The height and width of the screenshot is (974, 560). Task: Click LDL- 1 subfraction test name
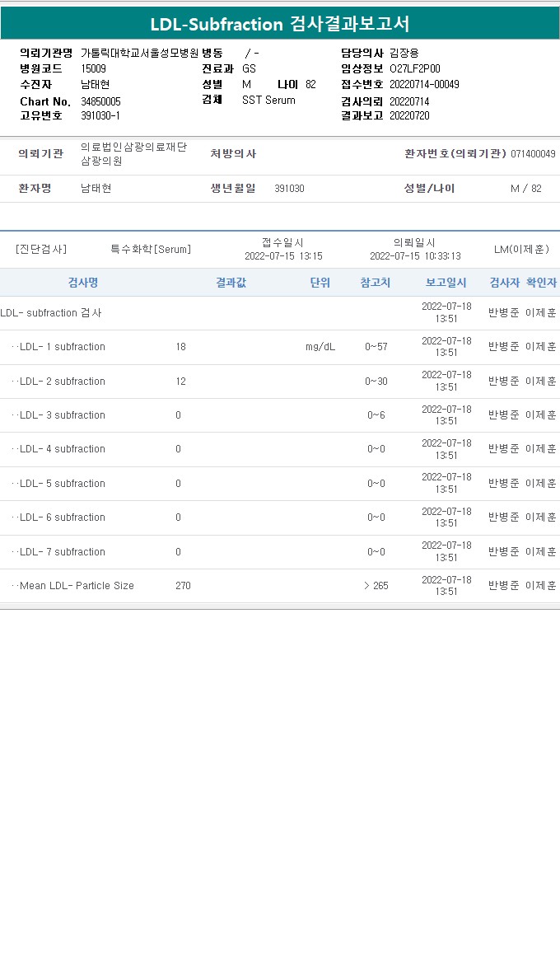[63, 347]
